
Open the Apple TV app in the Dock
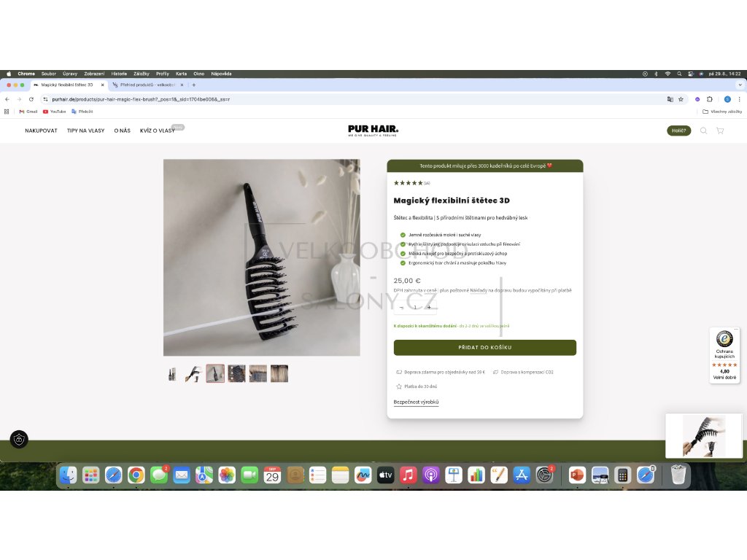(x=385, y=475)
